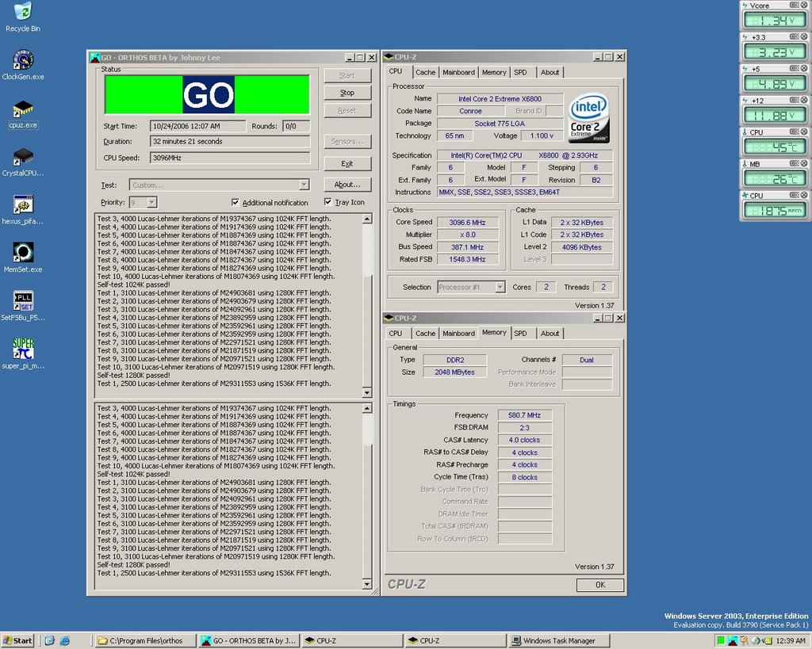
Task: Open the About dialog in ORTHOS
Action: [347, 185]
